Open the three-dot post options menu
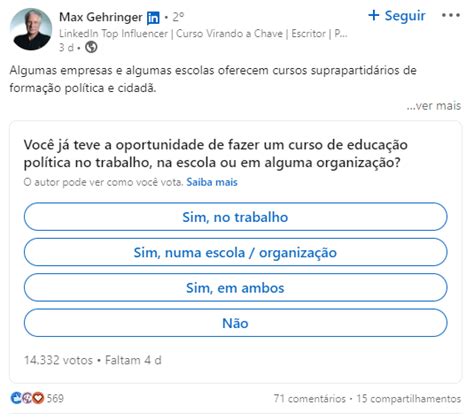This screenshot has height=420, width=474. pyautogui.click(x=451, y=15)
